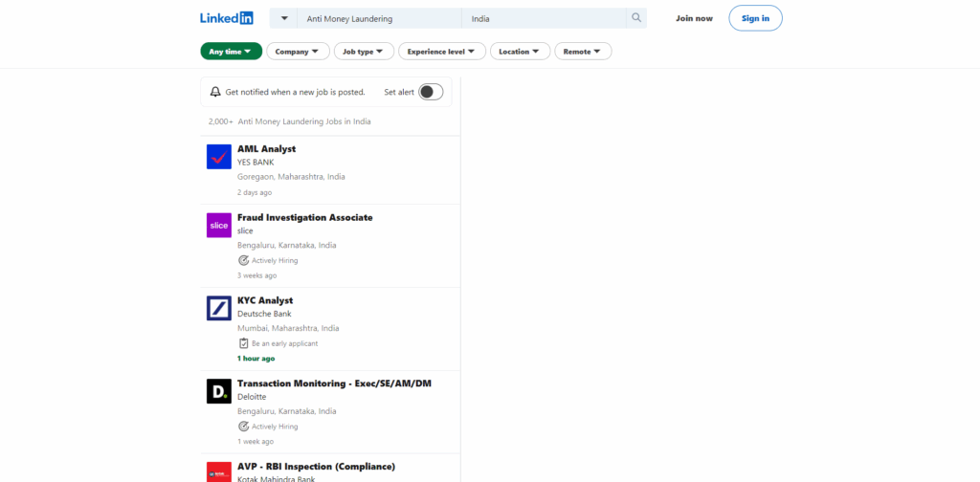Click Actively Hiring icon under Deloitte job
Viewport: 980px width, 482px height.
click(x=244, y=427)
